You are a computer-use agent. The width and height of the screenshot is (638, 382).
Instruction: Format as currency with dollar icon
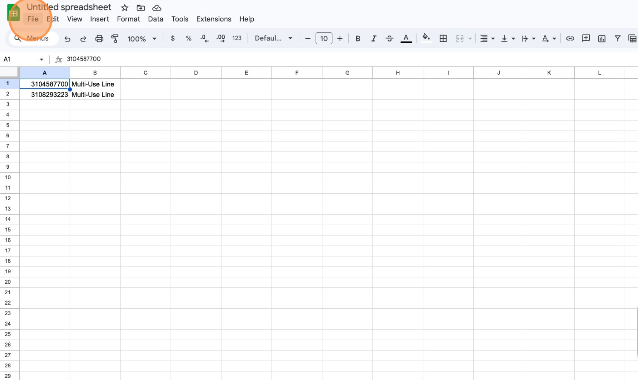coord(173,39)
